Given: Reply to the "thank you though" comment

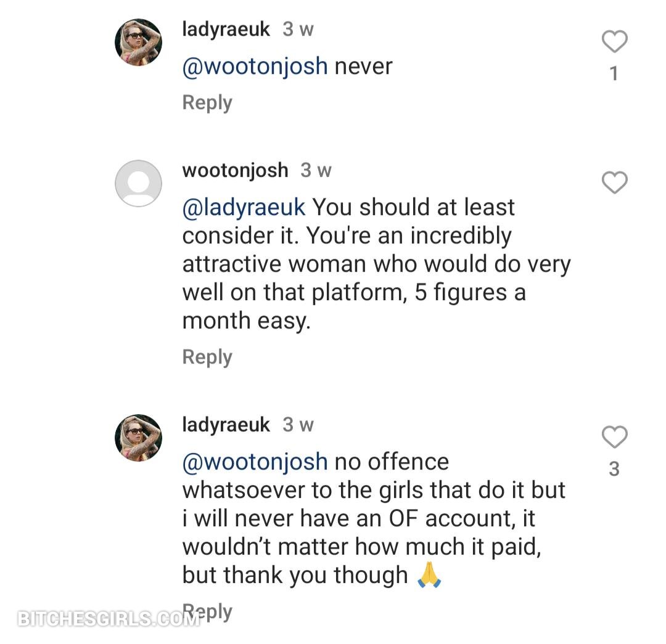Looking at the screenshot, I should coord(212,612).
